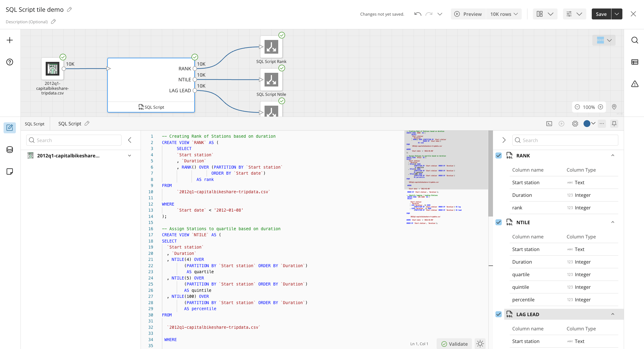The width and height of the screenshot is (644, 349).
Task: Open the settings sliders icon
Action: pos(569,14)
